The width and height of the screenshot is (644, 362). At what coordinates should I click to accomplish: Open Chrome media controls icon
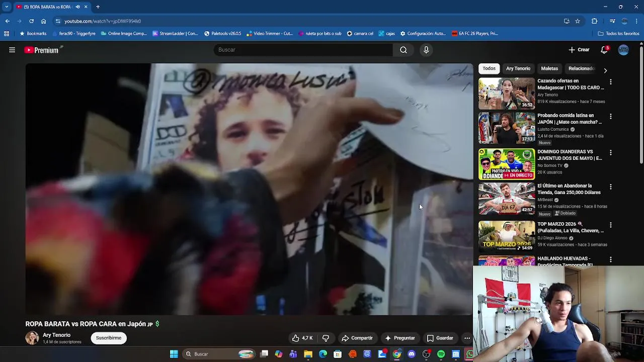tap(612, 21)
